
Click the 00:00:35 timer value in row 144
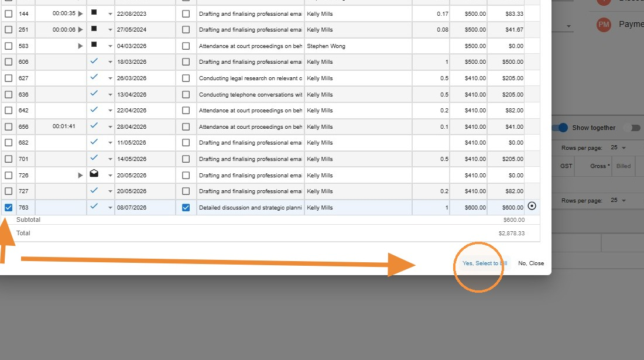coord(64,13)
